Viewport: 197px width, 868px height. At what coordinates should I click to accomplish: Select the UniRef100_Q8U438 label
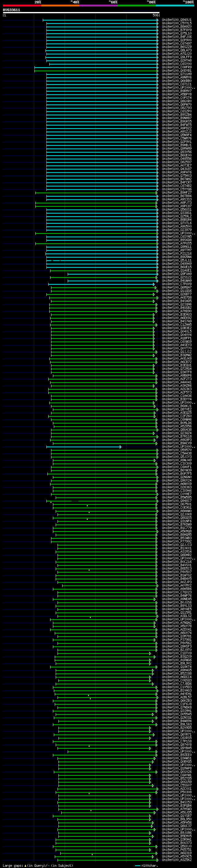(176, 430)
